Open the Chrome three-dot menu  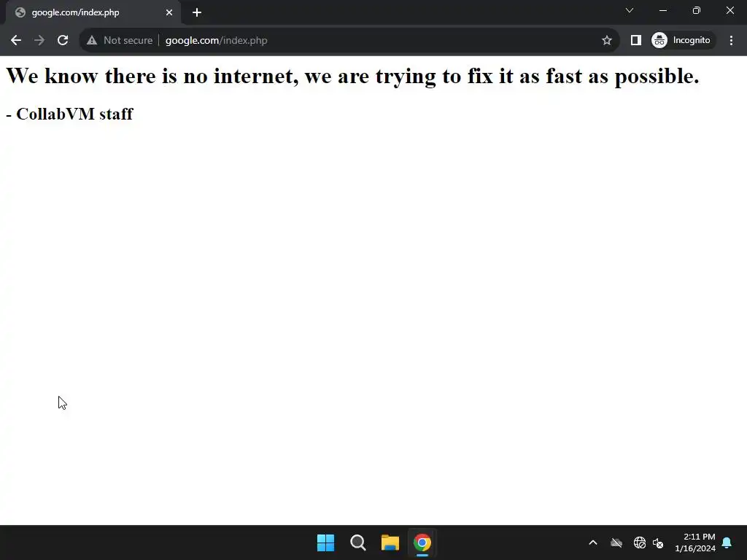pos(731,41)
